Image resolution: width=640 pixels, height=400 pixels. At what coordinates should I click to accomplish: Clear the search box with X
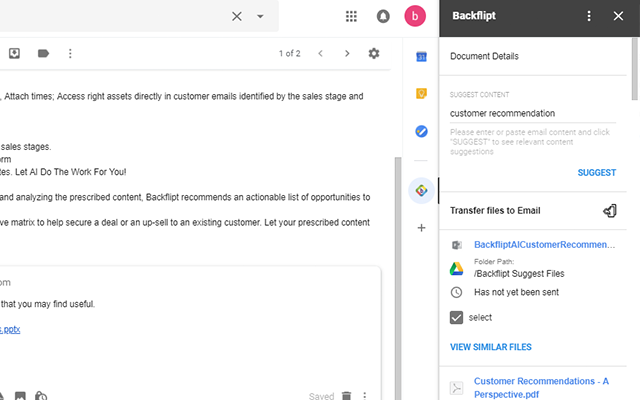(x=237, y=16)
